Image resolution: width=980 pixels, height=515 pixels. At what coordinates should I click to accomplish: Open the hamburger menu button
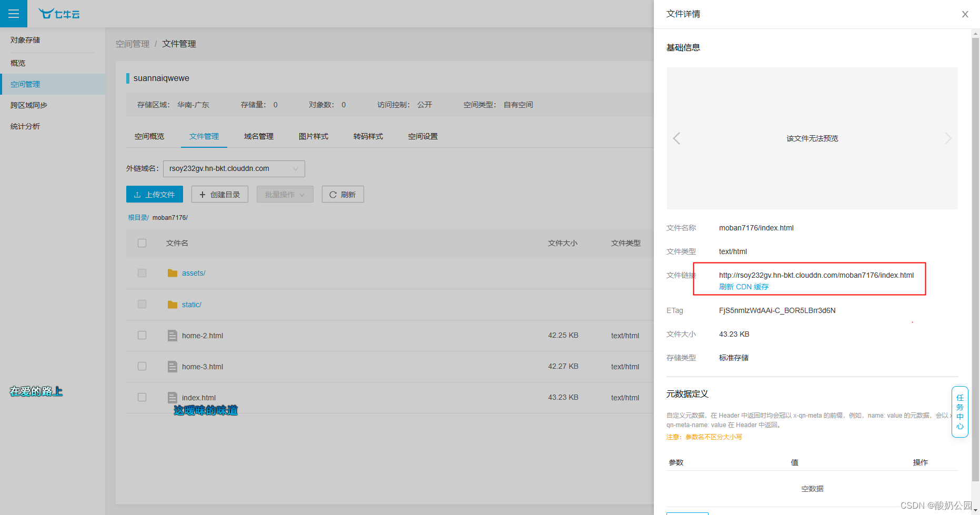(14, 14)
